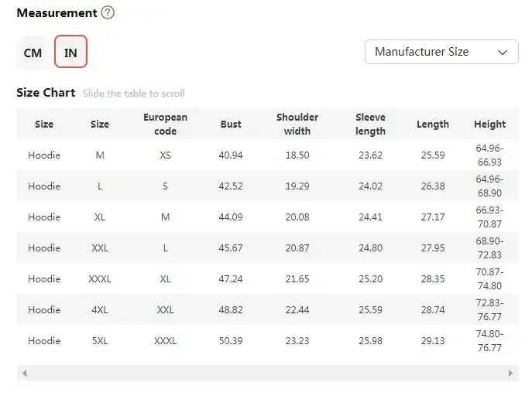Click the left scroll arrow of table
Image resolution: width=532 pixels, height=396 pixels.
tap(25, 373)
